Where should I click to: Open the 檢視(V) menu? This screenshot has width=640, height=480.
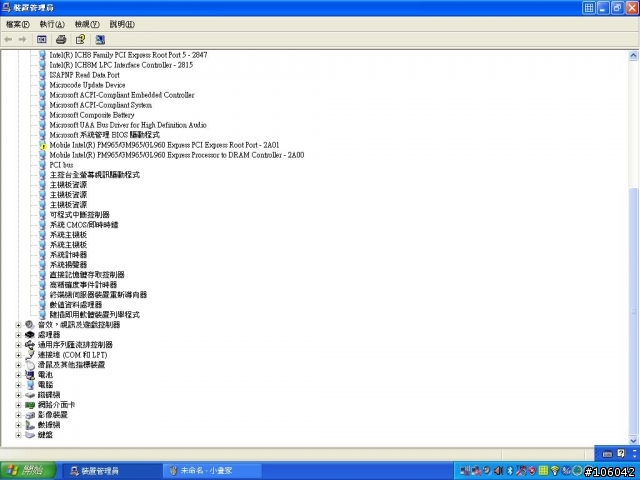pyautogui.click(x=87, y=24)
